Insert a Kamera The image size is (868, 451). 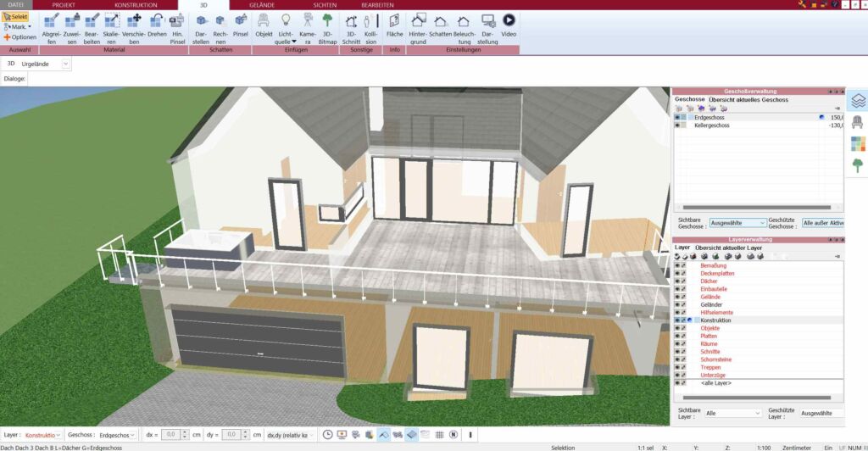pyautogui.click(x=308, y=29)
